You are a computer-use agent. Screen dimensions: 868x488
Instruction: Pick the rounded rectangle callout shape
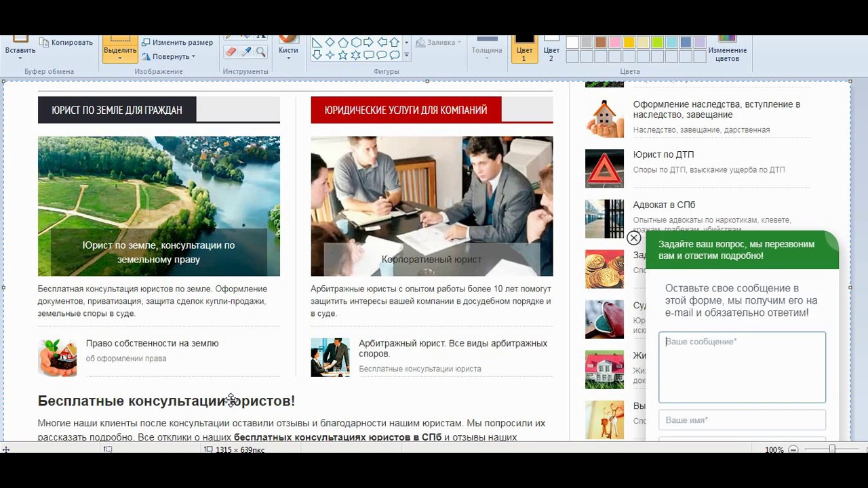tap(368, 55)
